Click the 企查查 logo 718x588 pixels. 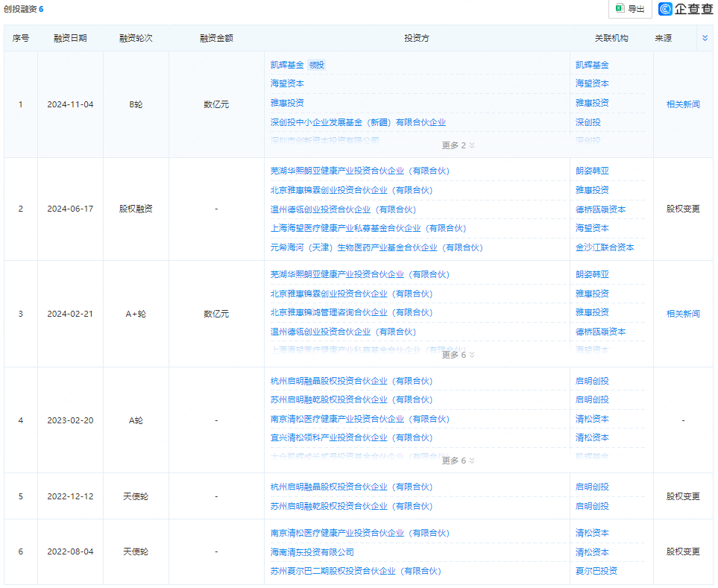tap(685, 9)
